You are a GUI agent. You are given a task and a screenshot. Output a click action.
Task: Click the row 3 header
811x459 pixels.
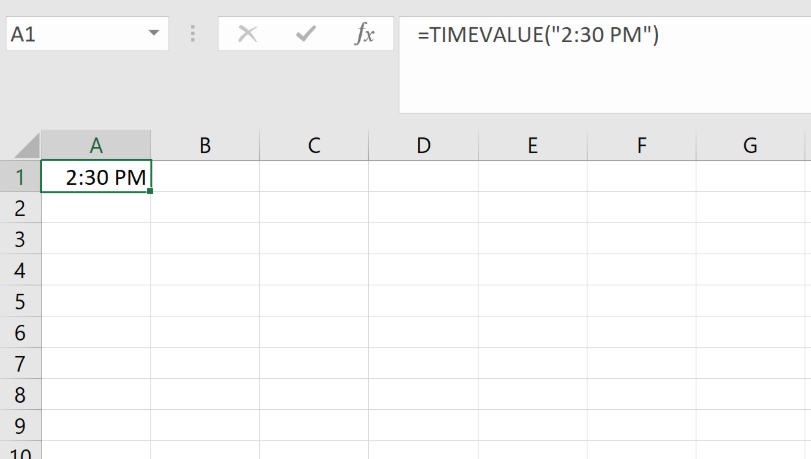[19, 239]
